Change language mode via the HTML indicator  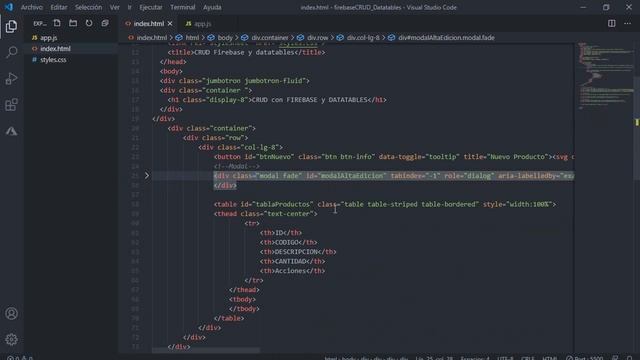549,358
